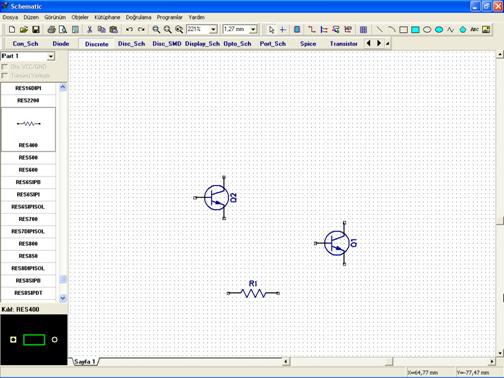Image resolution: width=504 pixels, height=378 pixels.
Task: Open the Dosya menu
Action: 10,17
